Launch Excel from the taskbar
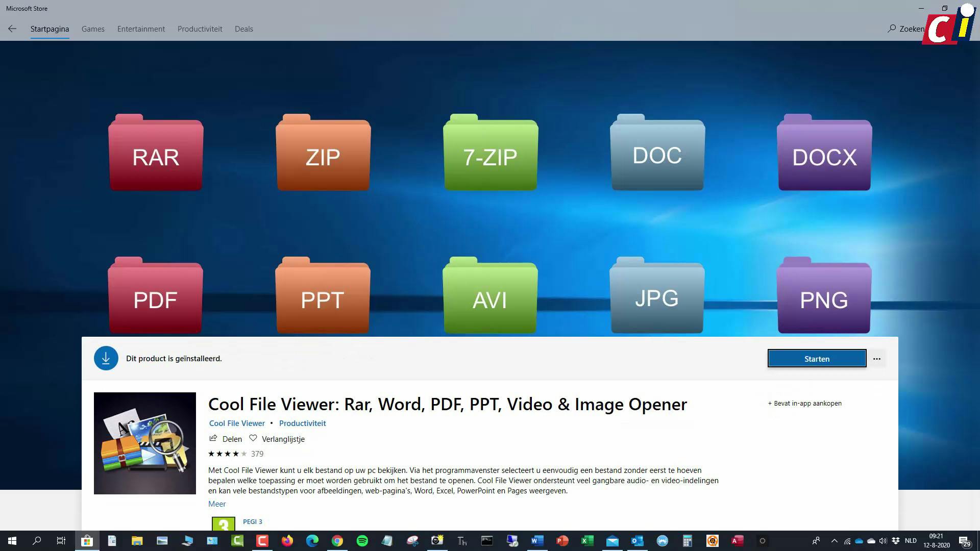Image resolution: width=980 pixels, height=551 pixels. coord(586,540)
